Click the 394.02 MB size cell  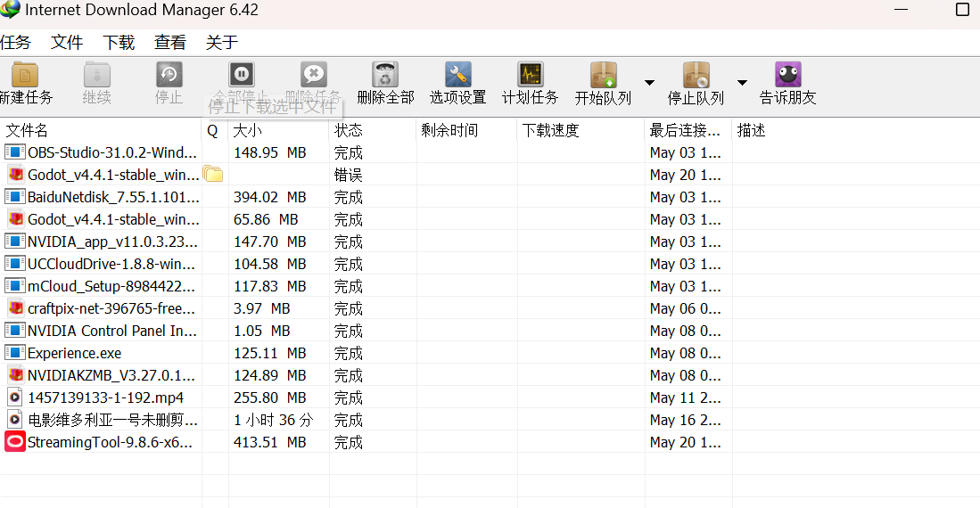coord(270,198)
